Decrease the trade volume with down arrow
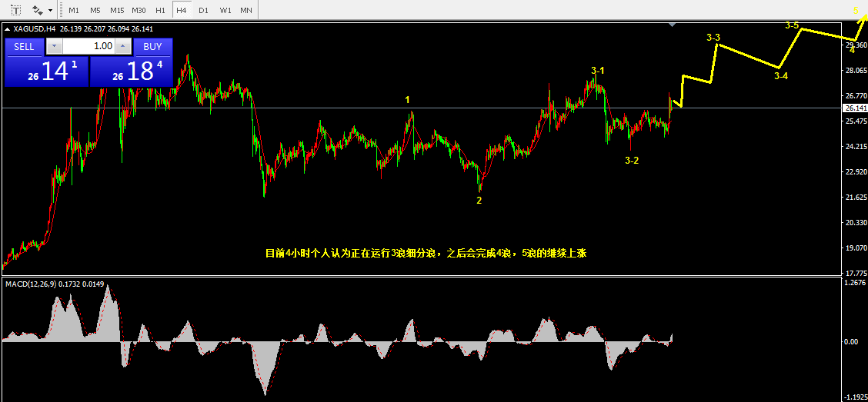Viewport: 868px width, 402px height. (54, 46)
